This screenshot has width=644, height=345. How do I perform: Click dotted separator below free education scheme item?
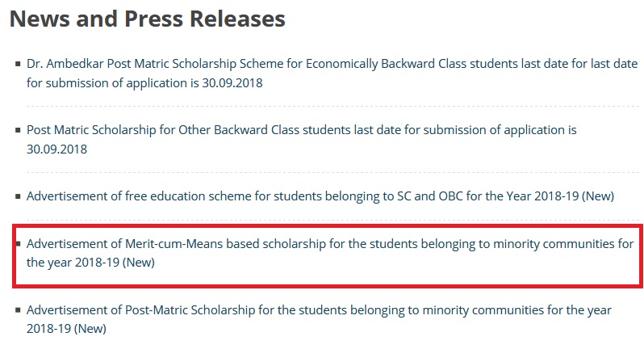(x=323, y=217)
